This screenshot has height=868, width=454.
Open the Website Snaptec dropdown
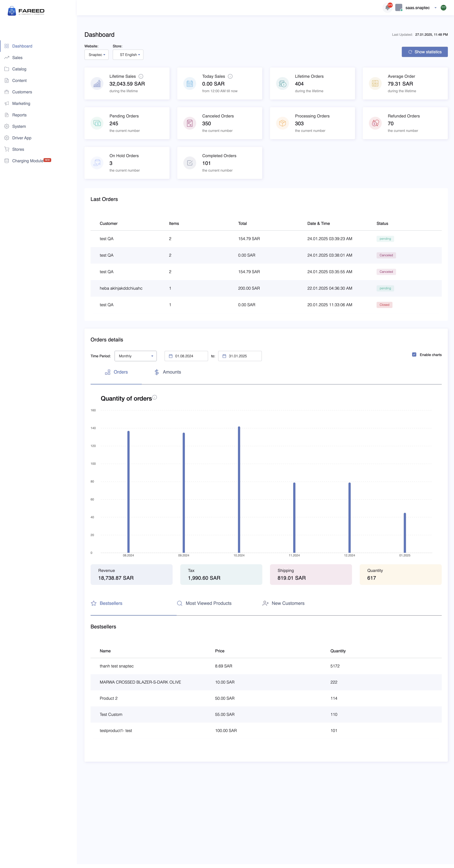[97, 55]
